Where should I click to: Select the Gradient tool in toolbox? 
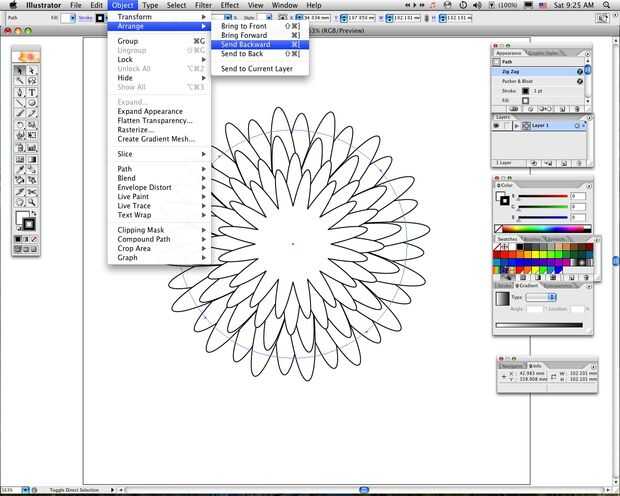point(32,159)
